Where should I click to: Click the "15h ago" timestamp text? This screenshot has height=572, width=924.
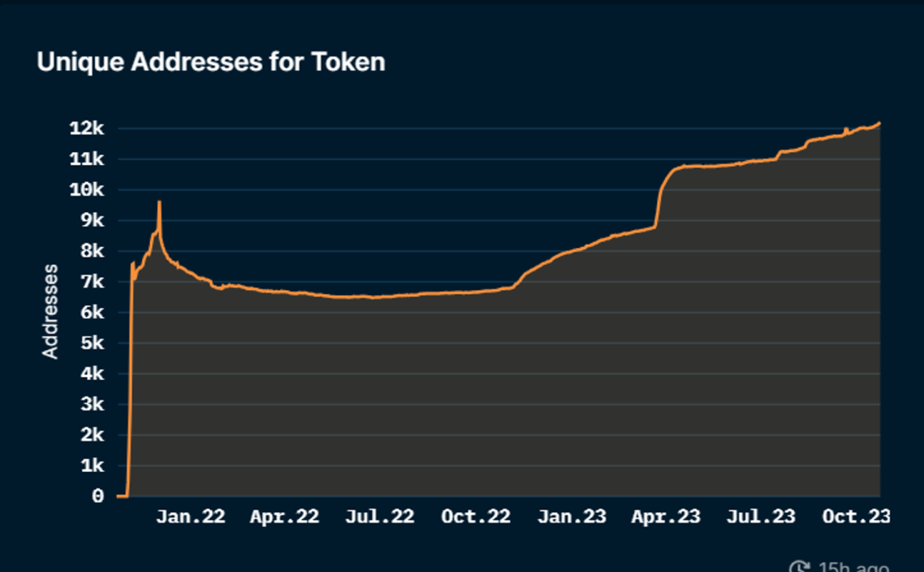[852, 566]
